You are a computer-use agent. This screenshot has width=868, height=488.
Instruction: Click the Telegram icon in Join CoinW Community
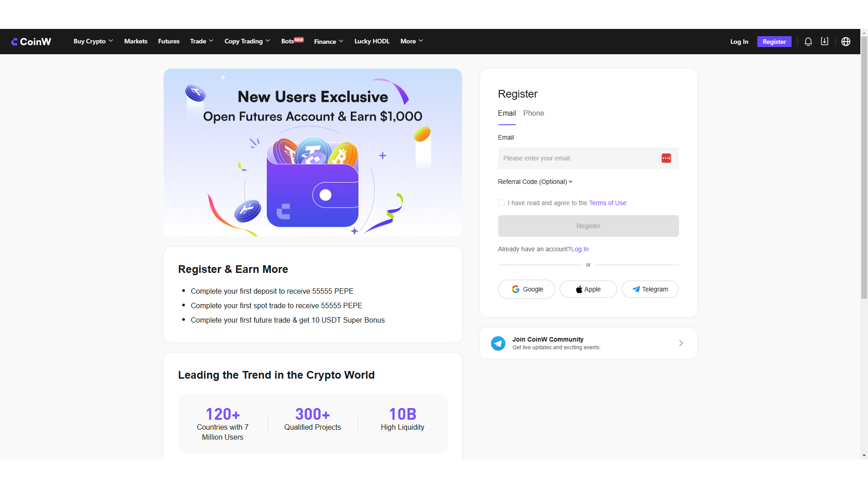pyautogui.click(x=498, y=343)
